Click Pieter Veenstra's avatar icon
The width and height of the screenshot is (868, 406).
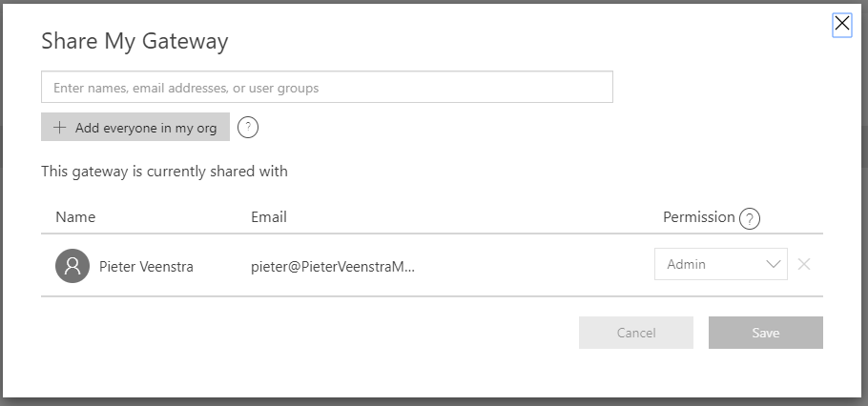[72, 266]
